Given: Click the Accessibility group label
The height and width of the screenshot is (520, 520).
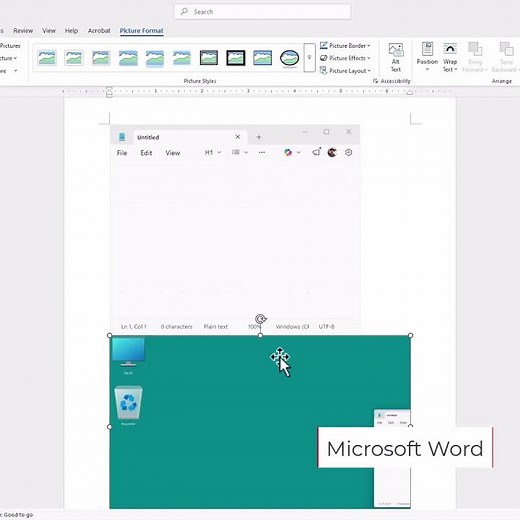Looking at the screenshot, I should coord(395,81).
